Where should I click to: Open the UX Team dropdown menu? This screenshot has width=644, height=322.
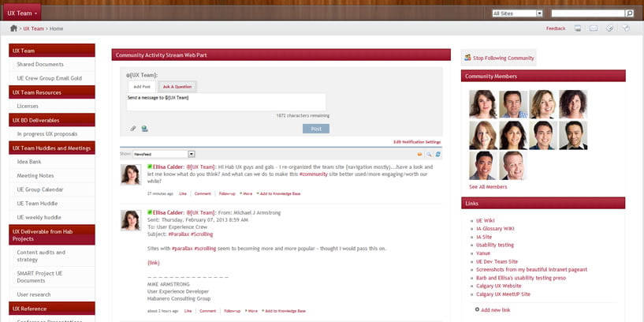click(x=22, y=13)
